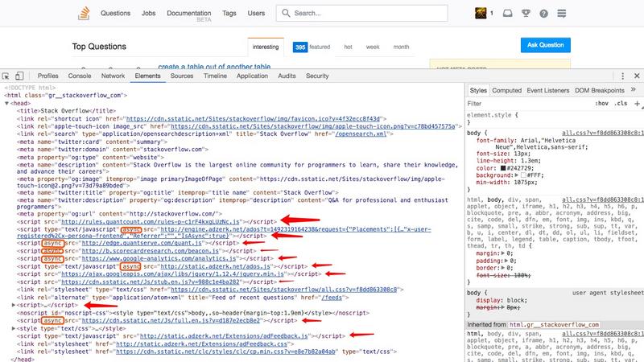
Task: Open create a table out of another table question
Action: click(214, 66)
